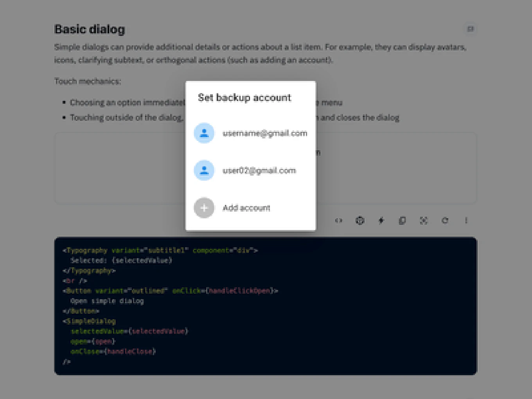Screen dimensions: 532x399
Task: Click the dark code block with SimpleDialog source
Action: pyautogui.click(x=266, y=306)
